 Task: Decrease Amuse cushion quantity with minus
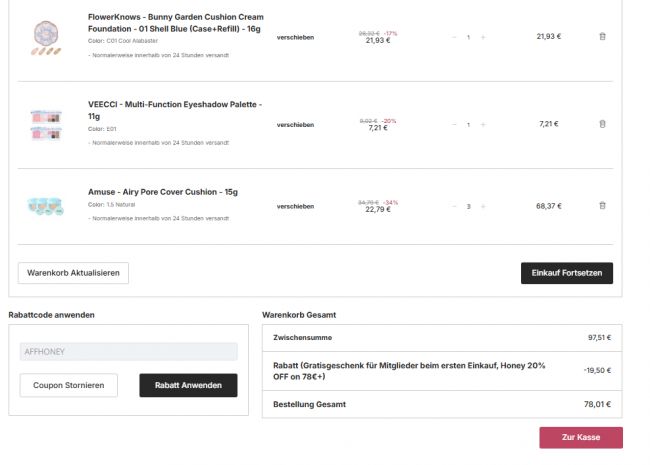click(452, 206)
